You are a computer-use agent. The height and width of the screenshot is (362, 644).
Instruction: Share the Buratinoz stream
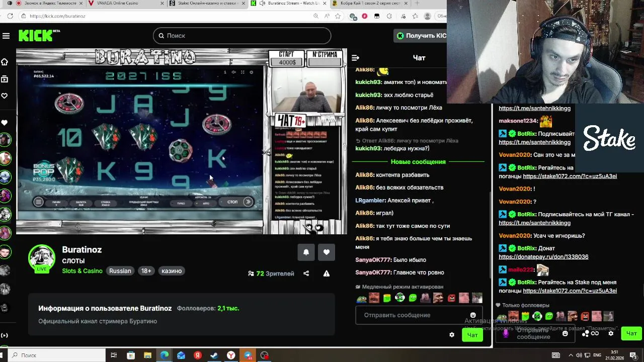[306, 274]
